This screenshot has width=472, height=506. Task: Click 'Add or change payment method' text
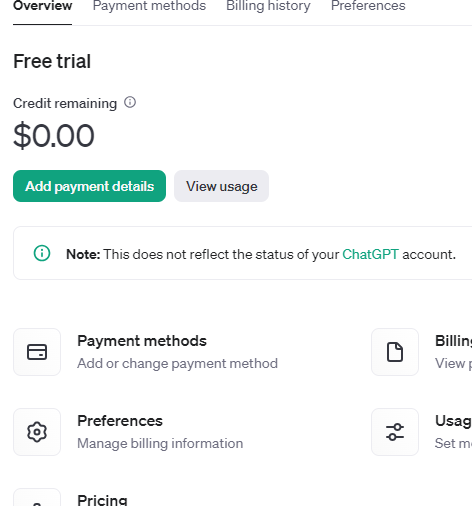(177, 364)
